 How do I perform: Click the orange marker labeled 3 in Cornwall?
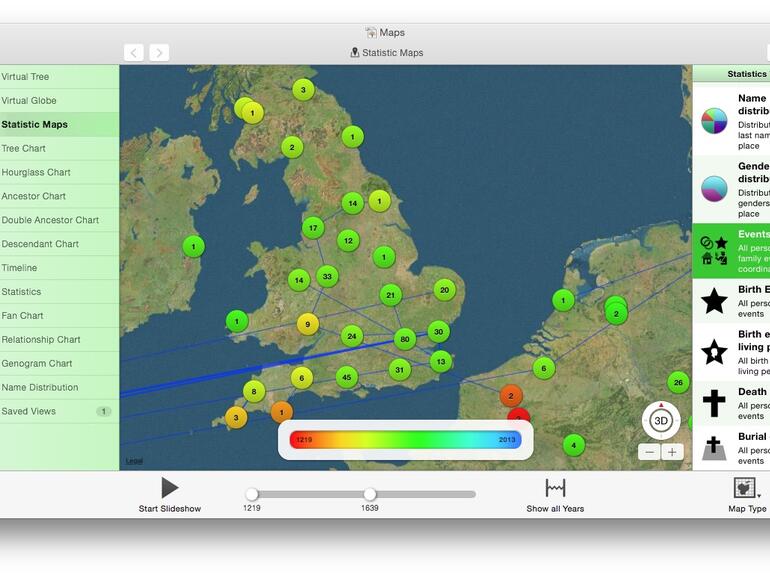(x=236, y=418)
